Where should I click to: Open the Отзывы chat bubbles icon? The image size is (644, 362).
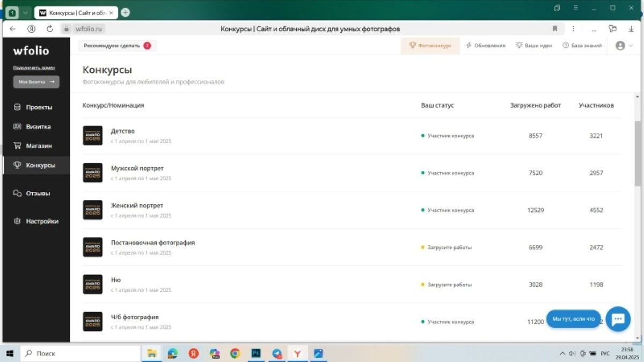tap(17, 193)
